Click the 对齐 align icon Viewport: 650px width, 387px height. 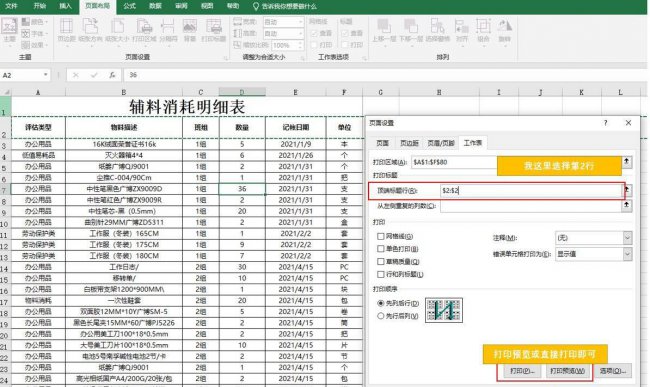tap(462, 30)
